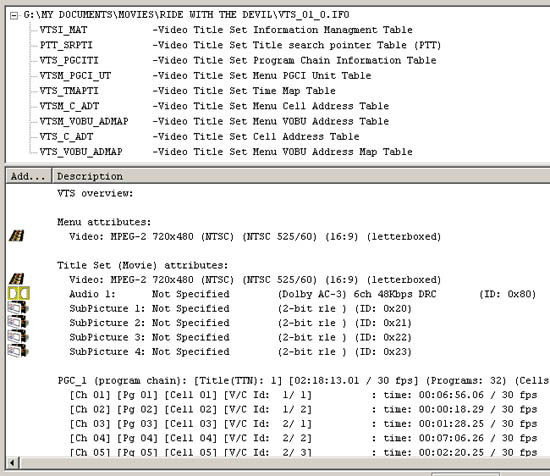Click the horizontal scrollbar left arrow
The image size is (550, 476).
point(13,463)
